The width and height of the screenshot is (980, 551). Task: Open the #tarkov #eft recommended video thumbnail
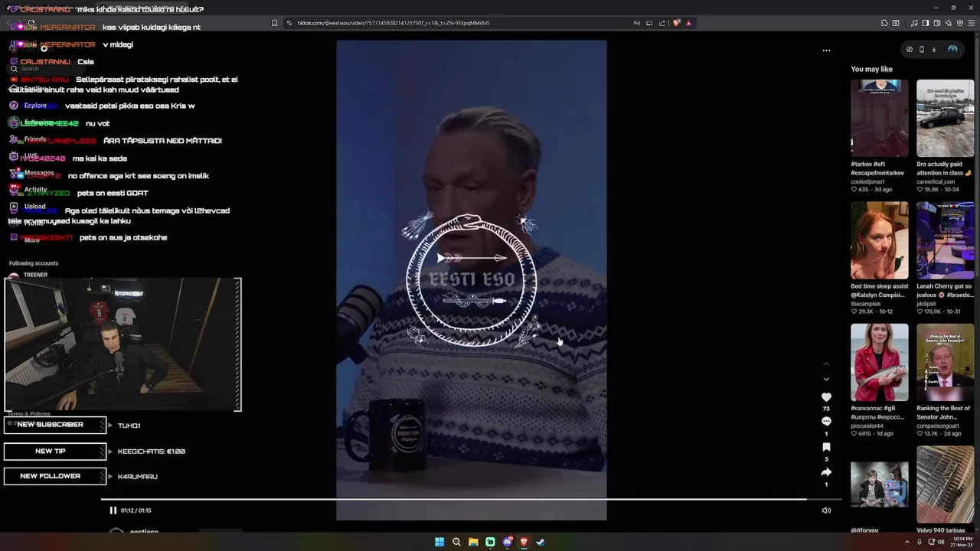[x=880, y=119]
